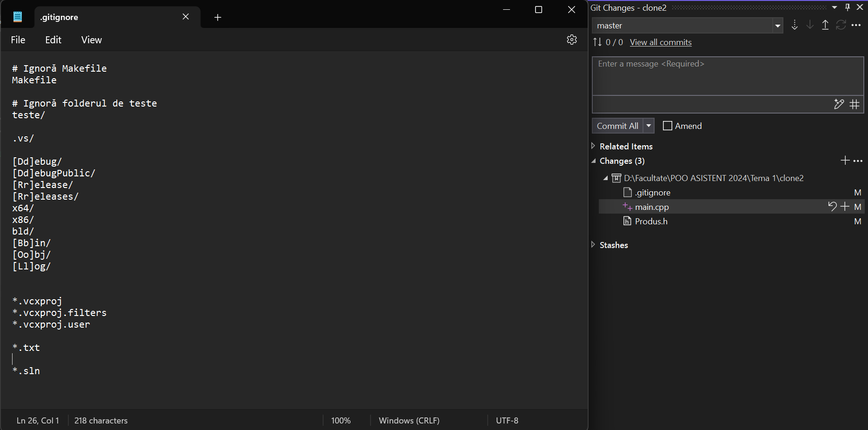Open the master branch dropdown
This screenshot has height=430, width=868.
tap(777, 25)
